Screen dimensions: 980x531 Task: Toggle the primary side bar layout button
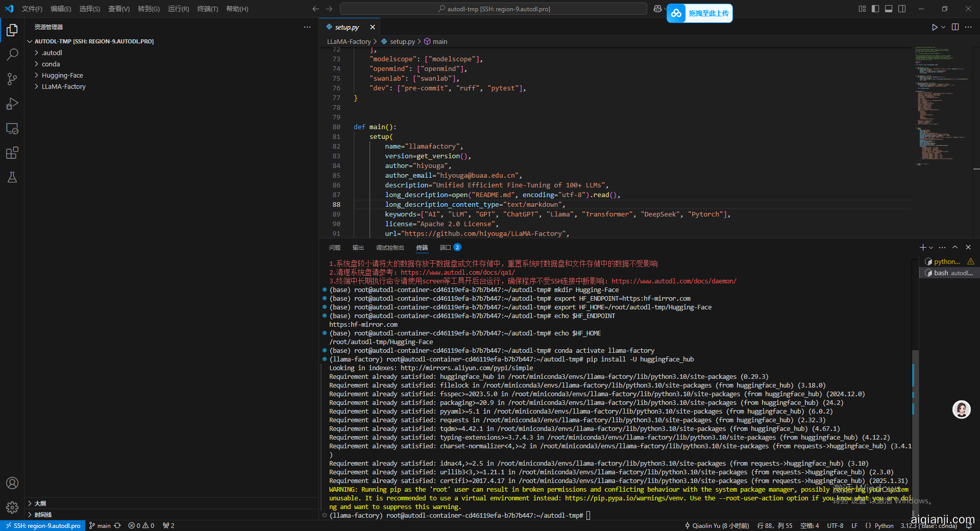[875, 9]
